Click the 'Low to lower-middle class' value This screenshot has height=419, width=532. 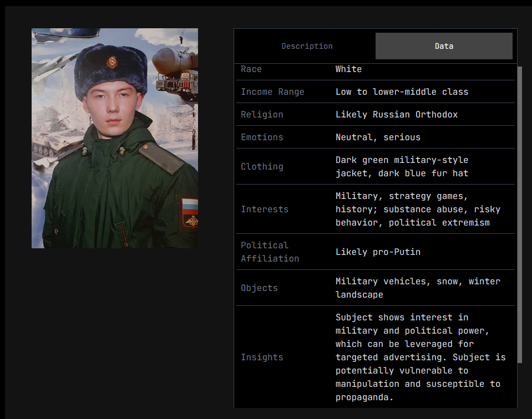pyautogui.click(x=402, y=92)
